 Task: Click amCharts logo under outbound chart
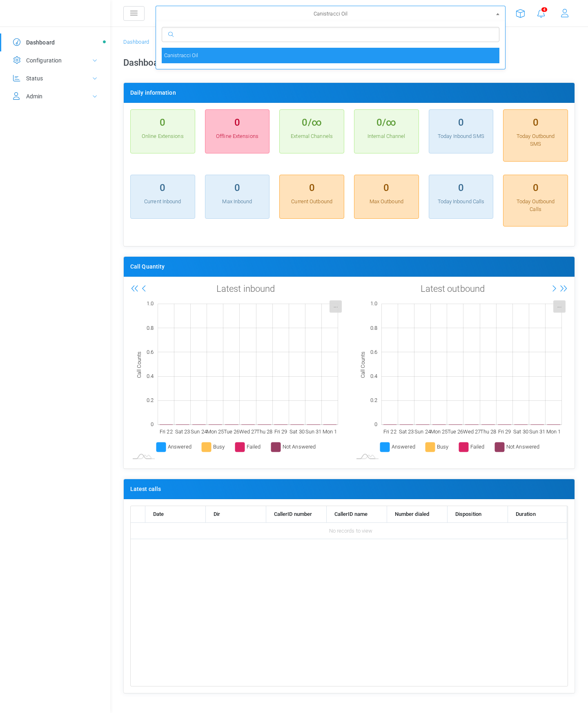(367, 456)
